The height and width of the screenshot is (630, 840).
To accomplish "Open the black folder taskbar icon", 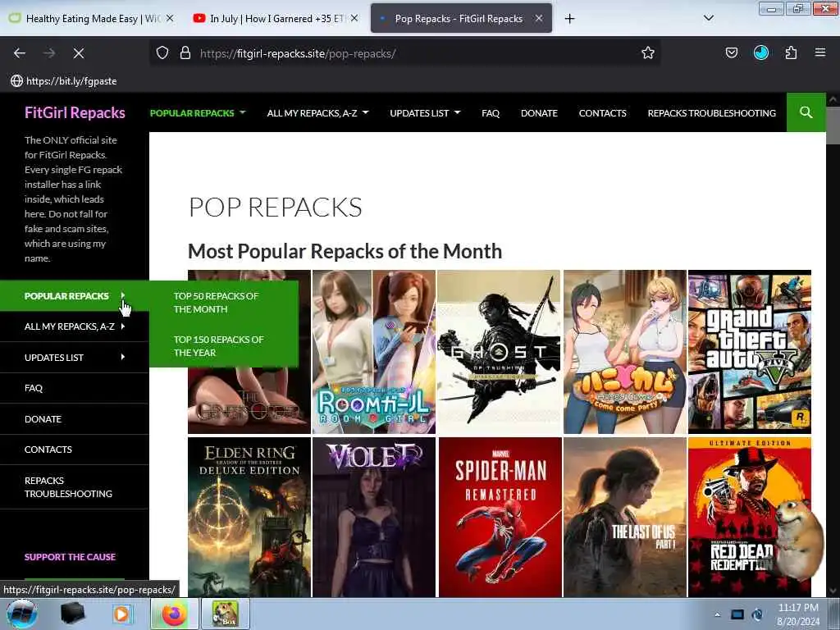I will click(x=73, y=614).
